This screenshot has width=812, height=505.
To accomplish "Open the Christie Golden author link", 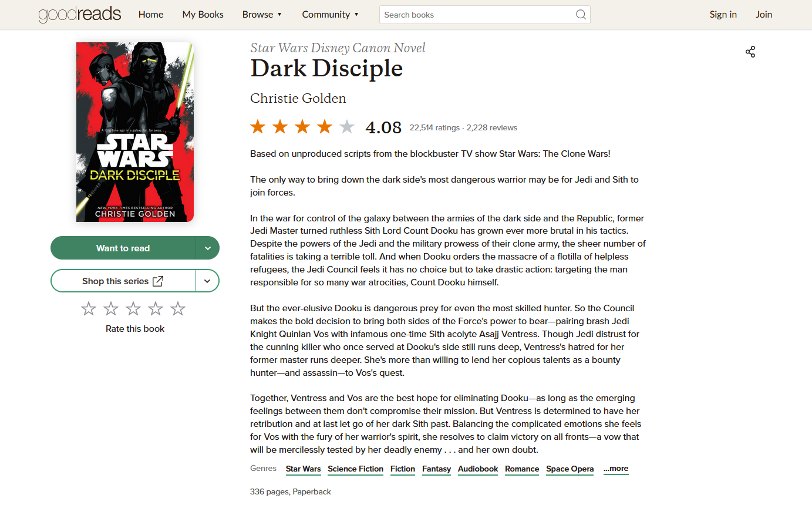I will click(298, 98).
